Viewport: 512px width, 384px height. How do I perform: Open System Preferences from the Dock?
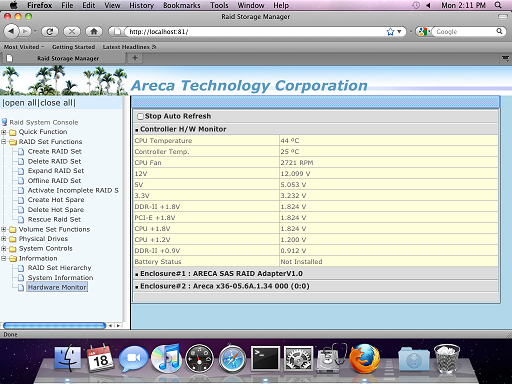tap(298, 358)
